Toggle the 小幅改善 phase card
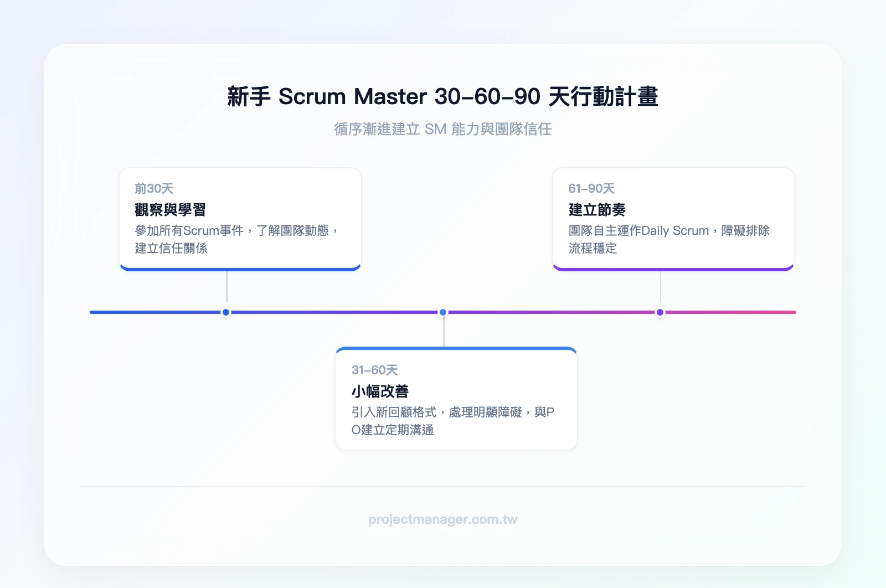The image size is (886, 588). pyautogui.click(x=455, y=398)
